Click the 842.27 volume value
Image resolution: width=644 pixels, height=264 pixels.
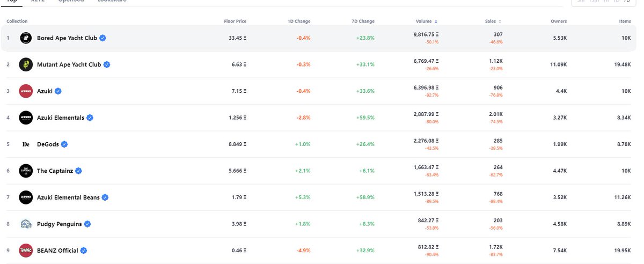(x=429, y=220)
